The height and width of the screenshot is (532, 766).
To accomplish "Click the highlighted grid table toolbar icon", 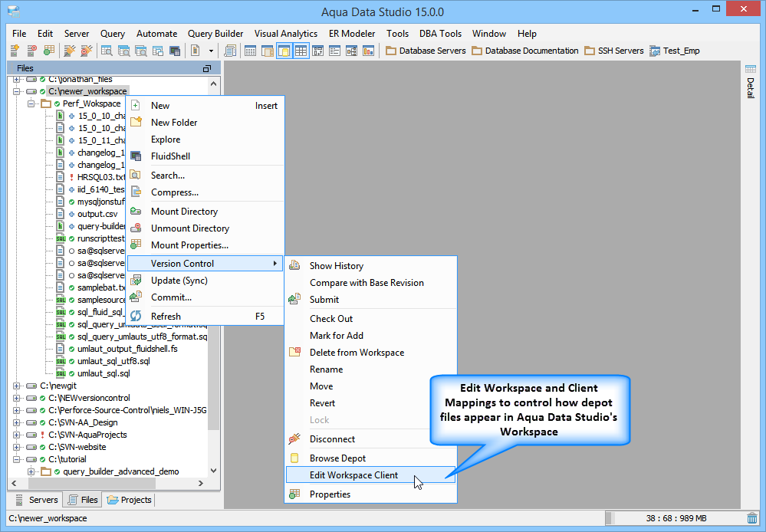I will pos(301,51).
